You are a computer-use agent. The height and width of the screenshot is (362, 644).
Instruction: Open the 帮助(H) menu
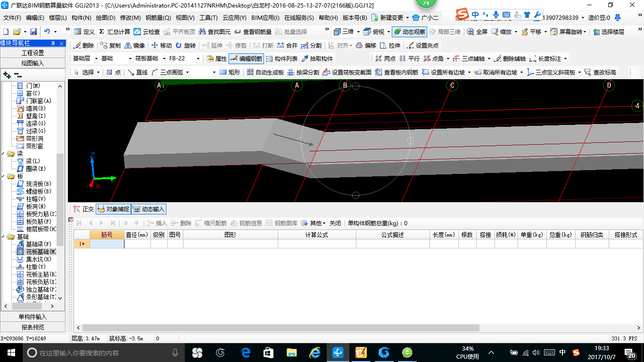pyautogui.click(x=328, y=17)
